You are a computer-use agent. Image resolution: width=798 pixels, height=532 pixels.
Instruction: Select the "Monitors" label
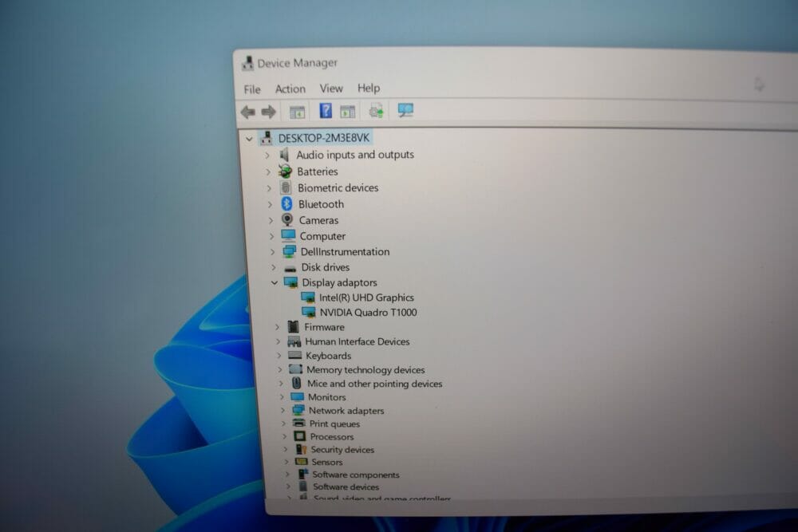326,396
